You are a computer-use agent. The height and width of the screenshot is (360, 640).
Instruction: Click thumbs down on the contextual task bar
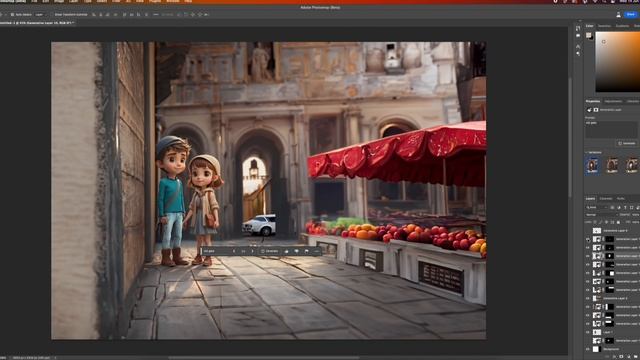[x=297, y=251]
